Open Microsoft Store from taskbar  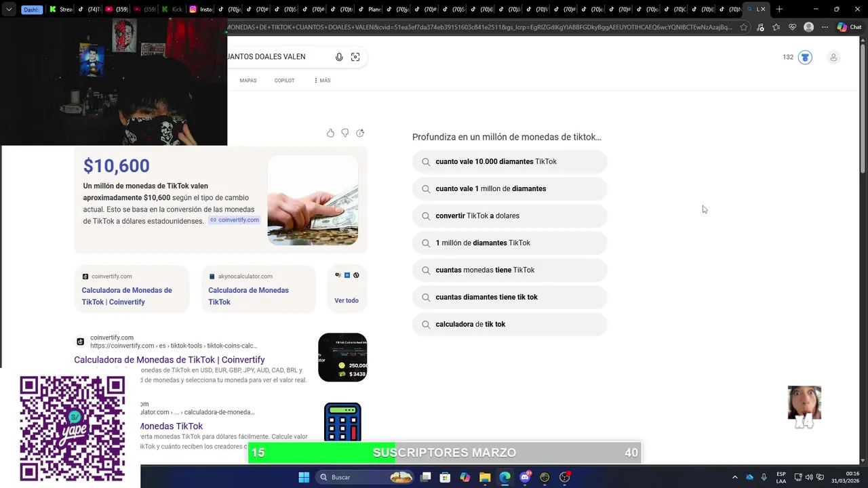pyautogui.click(x=446, y=477)
